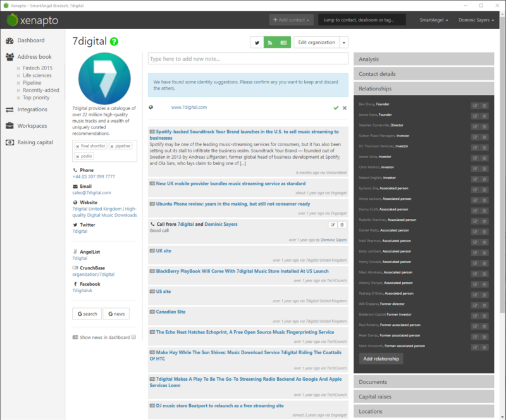Edit the Rodolfo Martinez relationship
The height and width of the screenshot is (420, 506).
click(x=475, y=221)
